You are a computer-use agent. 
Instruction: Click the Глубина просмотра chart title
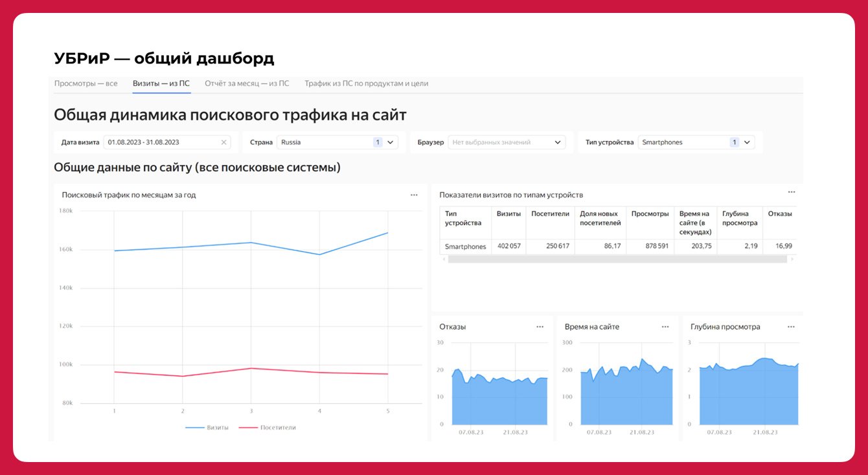click(725, 327)
